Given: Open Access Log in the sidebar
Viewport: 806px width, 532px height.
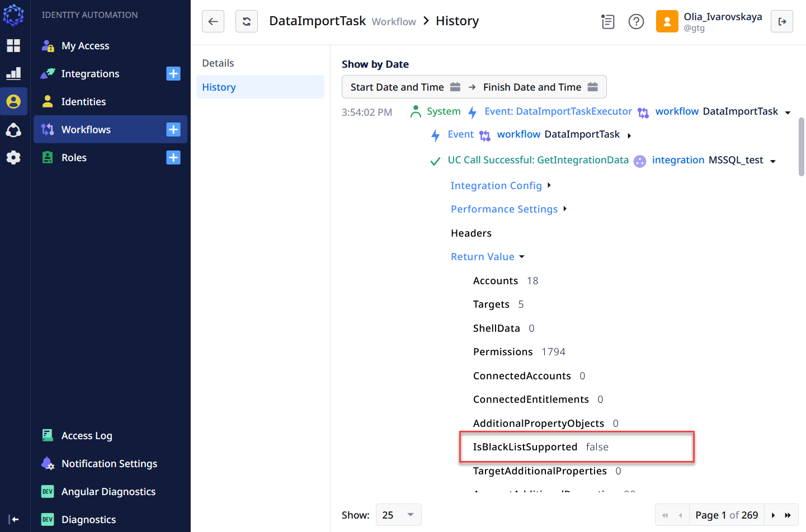Looking at the screenshot, I should 110,435.
